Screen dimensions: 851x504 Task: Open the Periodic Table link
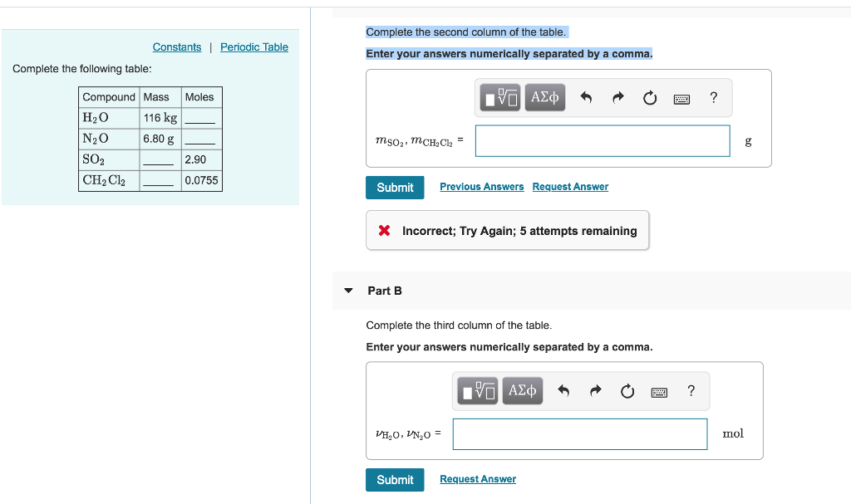click(254, 47)
